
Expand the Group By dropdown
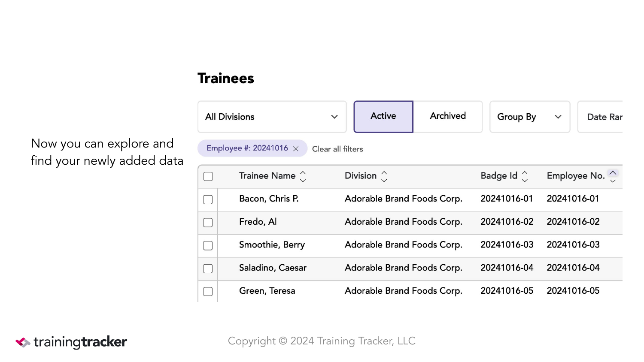coord(530,117)
